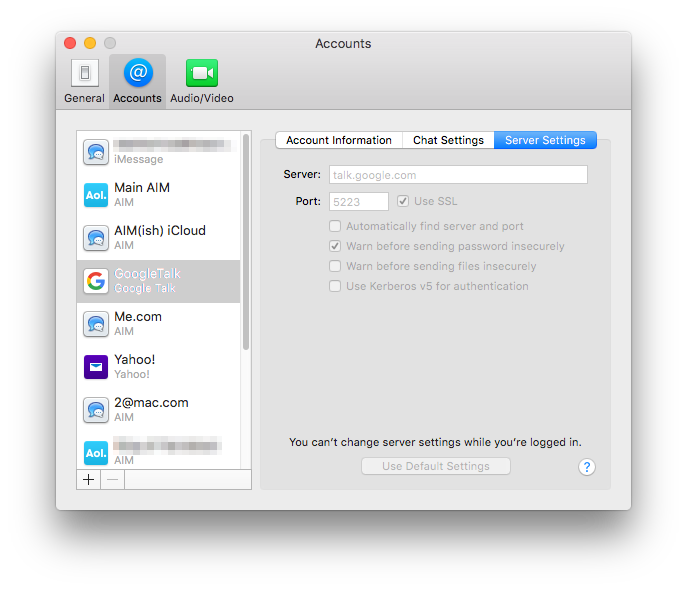Screen dimensions: 687x590
Task: Add a new account with the plus button
Action: 89,480
